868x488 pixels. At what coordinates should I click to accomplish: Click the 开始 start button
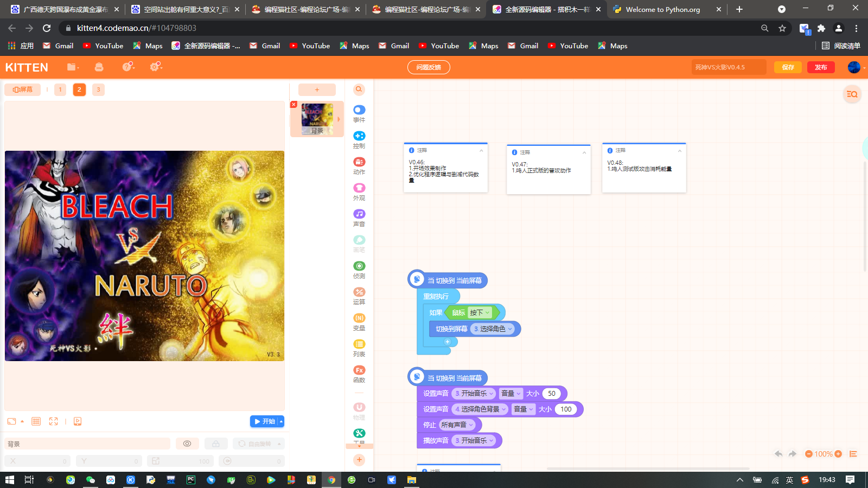[265, 421]
